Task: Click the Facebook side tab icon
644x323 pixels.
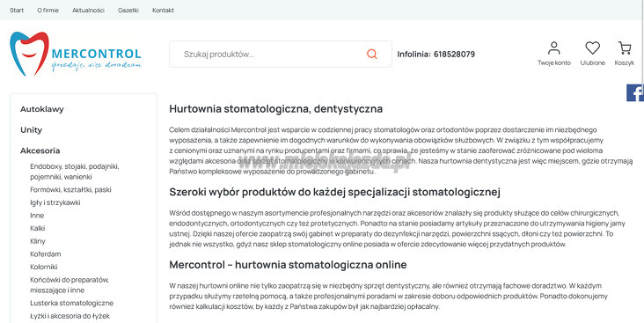Action: tap(635, 92)
